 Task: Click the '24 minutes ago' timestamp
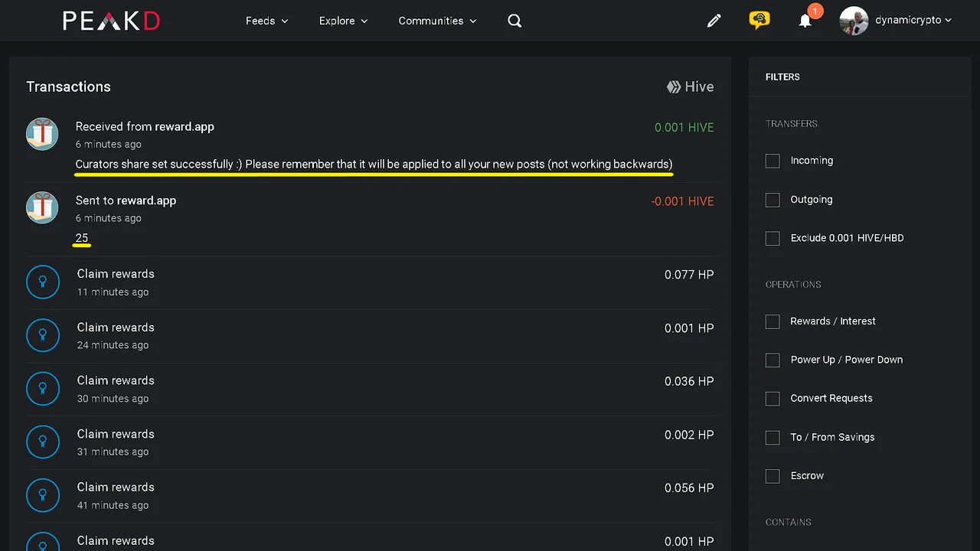[113, 345]
